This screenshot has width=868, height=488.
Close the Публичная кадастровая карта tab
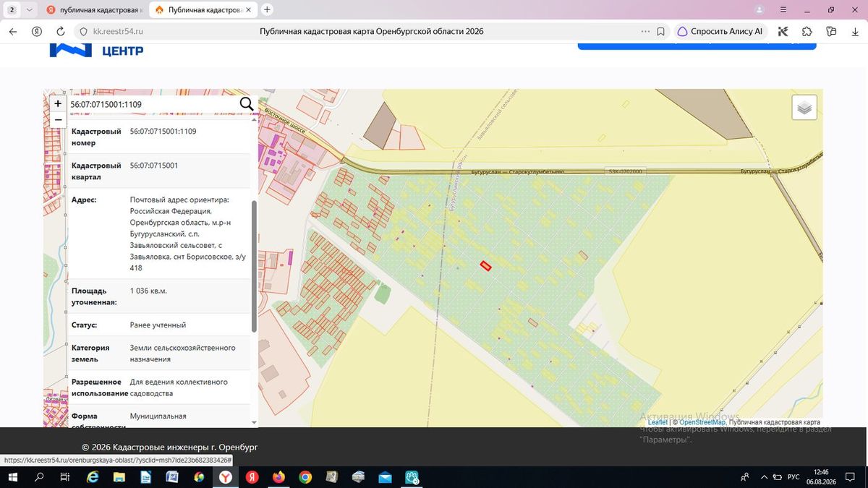pos(250,10)
